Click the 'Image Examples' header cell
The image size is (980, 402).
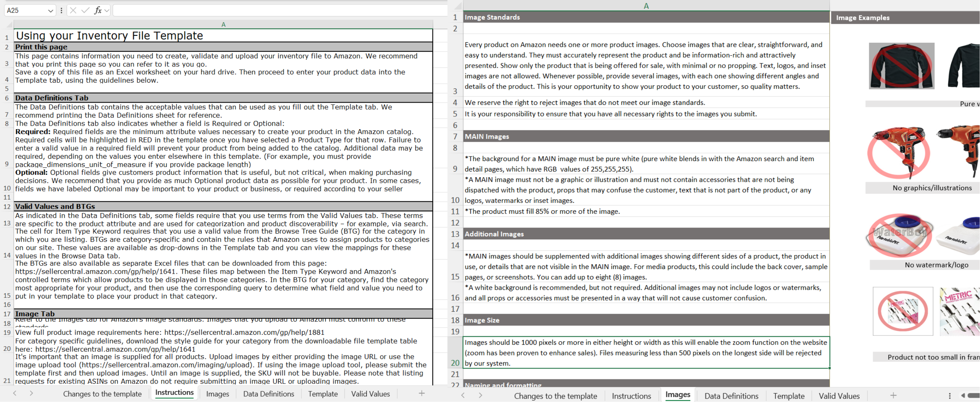pyautogui.click(x=905, y=18)
